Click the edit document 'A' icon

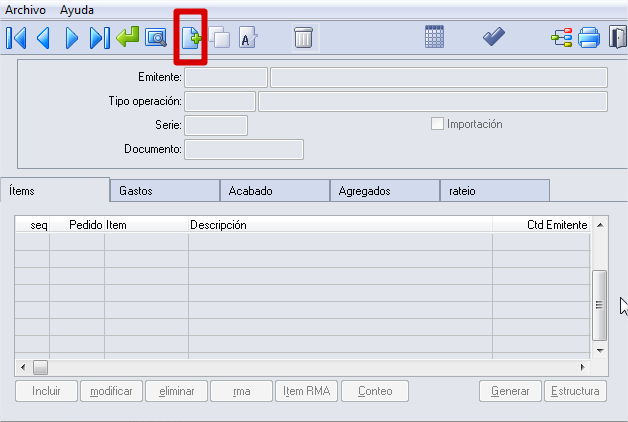tap(248, 37)
